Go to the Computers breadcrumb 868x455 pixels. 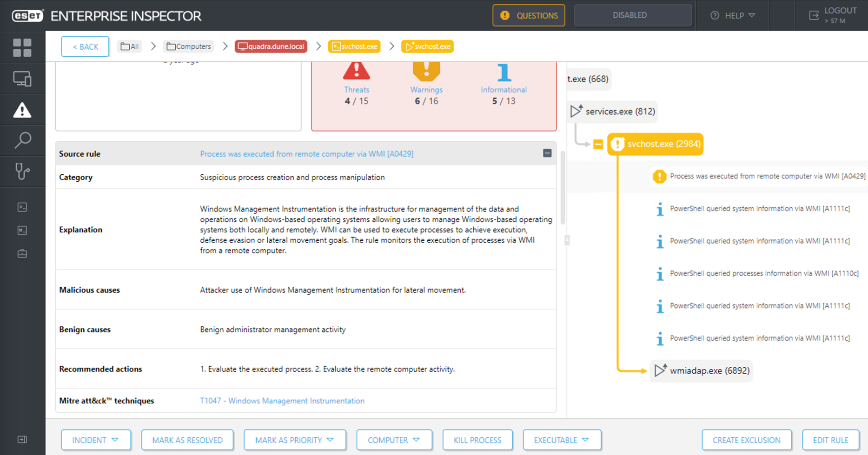(x=189, y=46)
